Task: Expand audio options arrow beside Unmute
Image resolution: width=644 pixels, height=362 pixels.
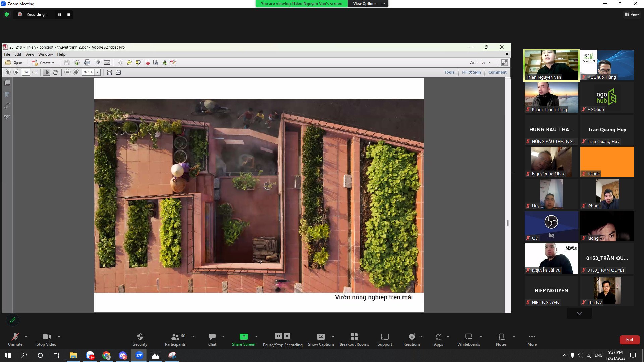Action: (26, 337)
